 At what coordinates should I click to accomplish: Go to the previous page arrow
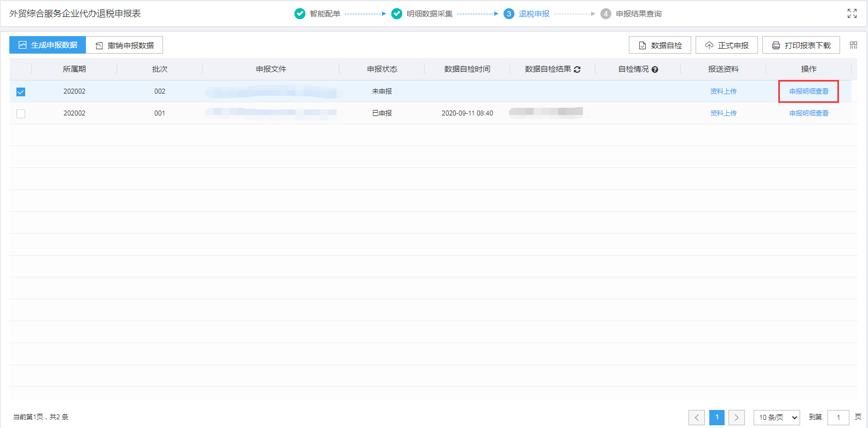697,418
